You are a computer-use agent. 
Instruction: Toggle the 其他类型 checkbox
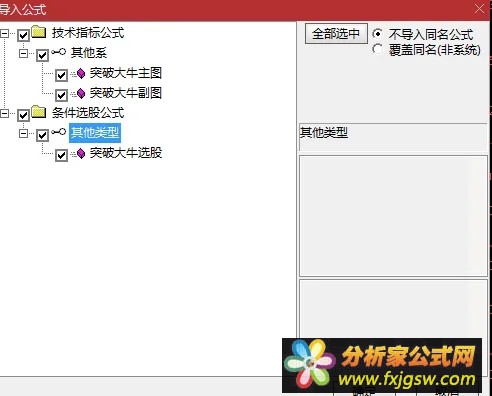coord(42,135)
